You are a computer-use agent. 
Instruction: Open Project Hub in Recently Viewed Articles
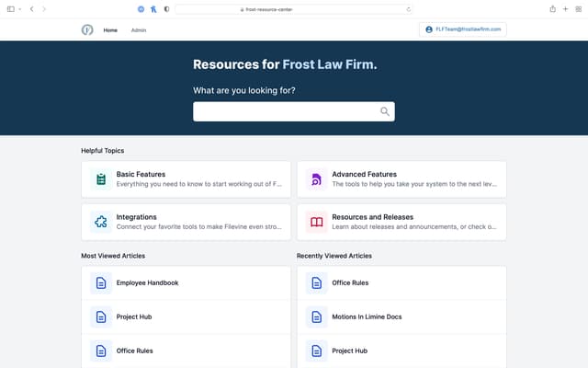(x=401, y=351)
